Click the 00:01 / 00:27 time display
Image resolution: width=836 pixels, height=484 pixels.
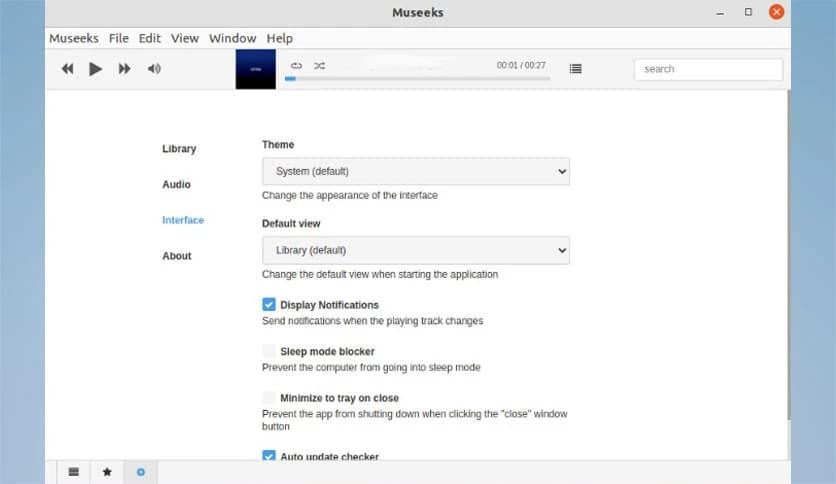coord(521,65)
